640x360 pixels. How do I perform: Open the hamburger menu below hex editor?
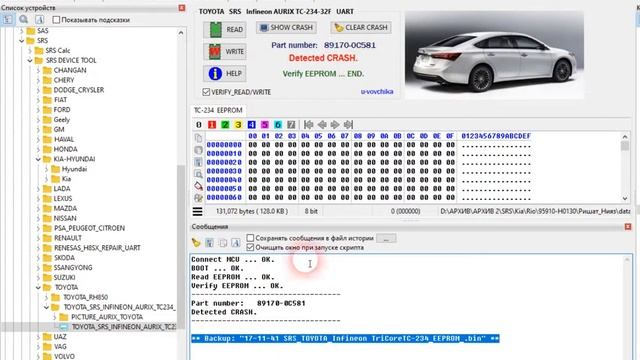[x=198, y=211]
